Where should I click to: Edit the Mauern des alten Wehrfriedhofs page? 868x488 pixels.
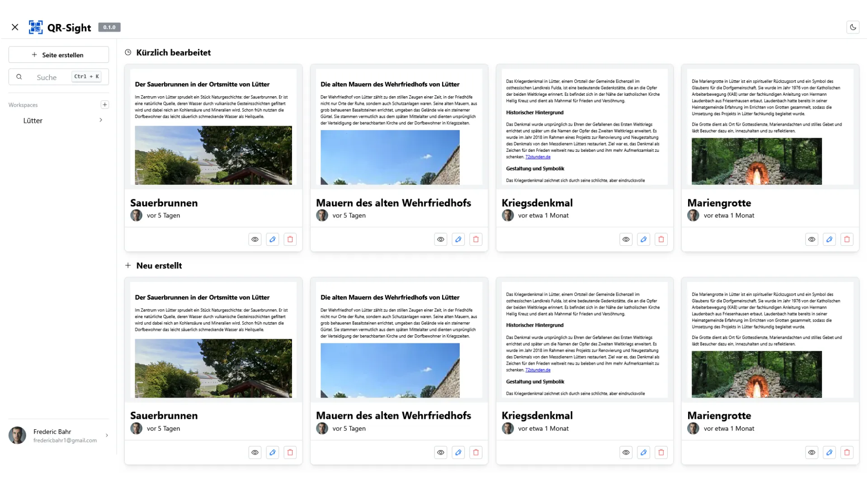(458, 239)
